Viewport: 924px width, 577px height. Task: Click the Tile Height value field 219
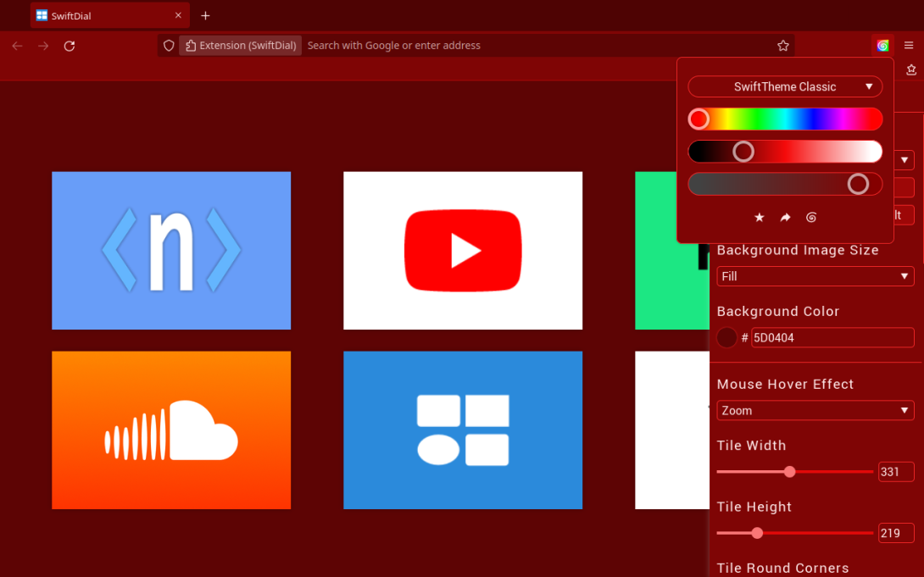896,533
